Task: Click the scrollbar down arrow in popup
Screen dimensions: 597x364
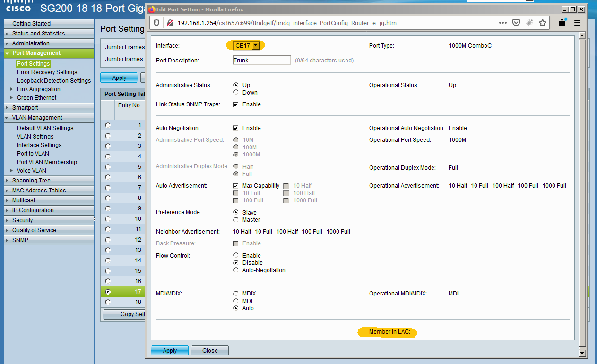Action: point(582,353)
